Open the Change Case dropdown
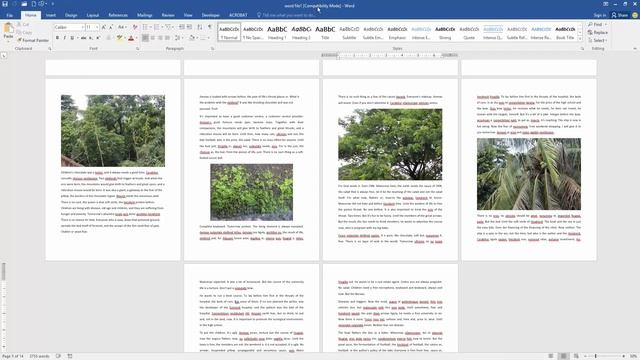Image resolution: width=640 pixels, height=360 pixels. (122, 27)
